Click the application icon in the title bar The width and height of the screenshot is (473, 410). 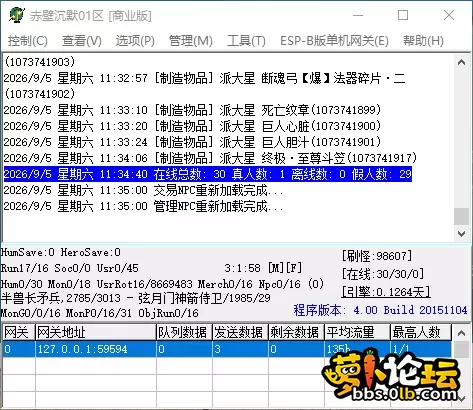point(17,15)
